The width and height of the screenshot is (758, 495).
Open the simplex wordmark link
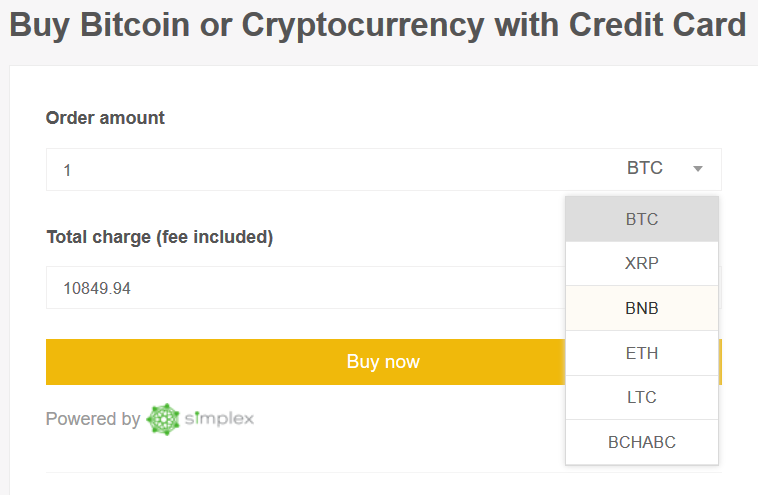click(x=219, y=419)
